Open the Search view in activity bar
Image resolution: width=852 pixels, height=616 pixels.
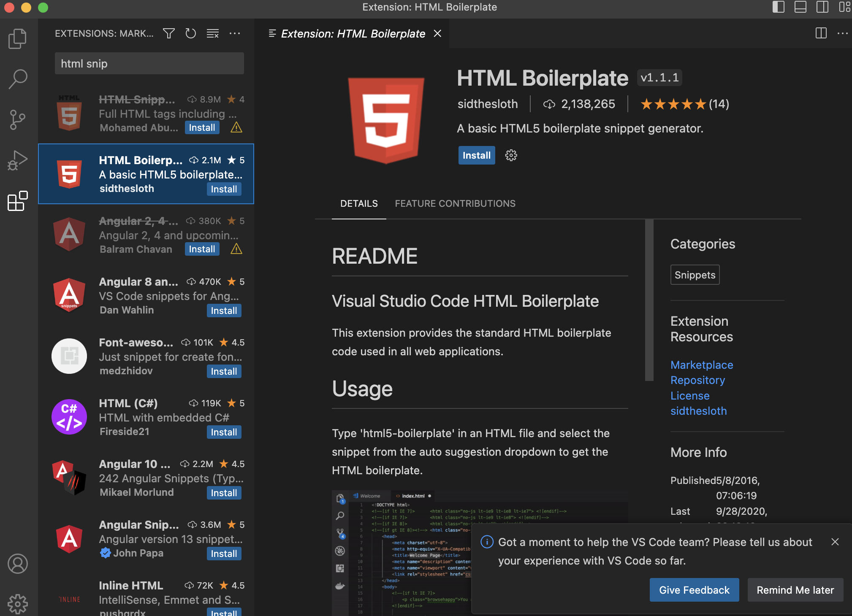click(x=17, y=79)
